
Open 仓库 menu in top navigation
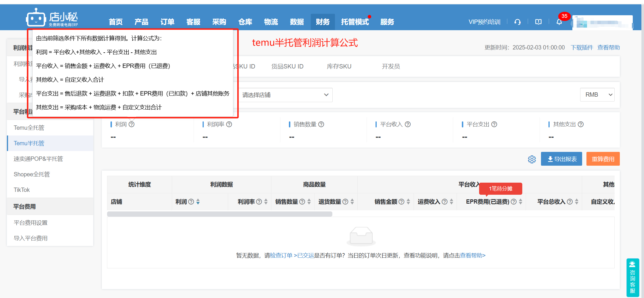point(245,22)
